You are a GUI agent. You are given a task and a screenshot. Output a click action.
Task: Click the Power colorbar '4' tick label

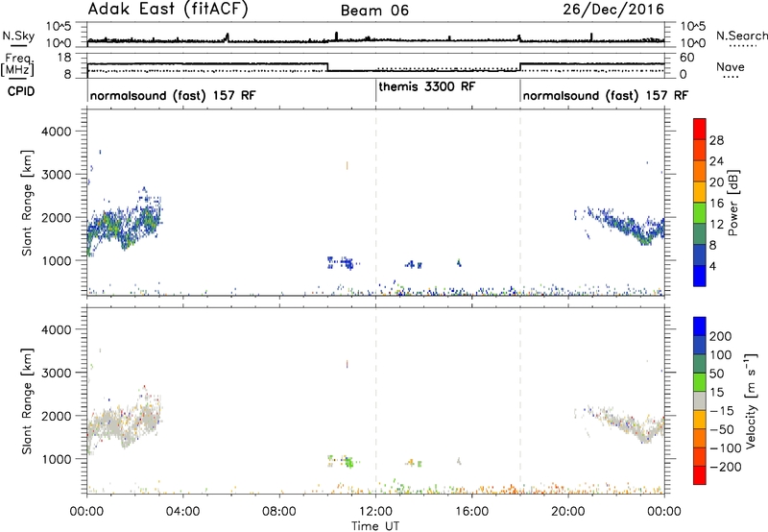[x=712, y=266]
